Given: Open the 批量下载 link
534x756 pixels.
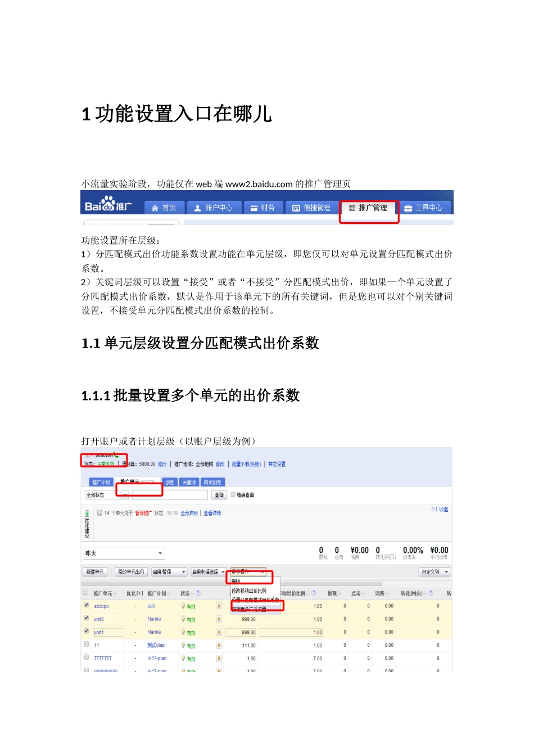Looking at the screenshot, I should tap(247, 464).
